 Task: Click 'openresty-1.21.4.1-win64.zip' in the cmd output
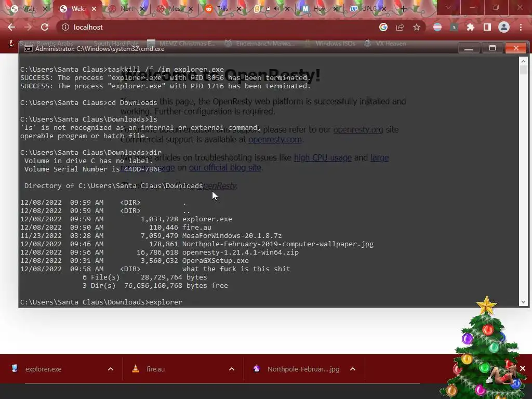point(240,252)
